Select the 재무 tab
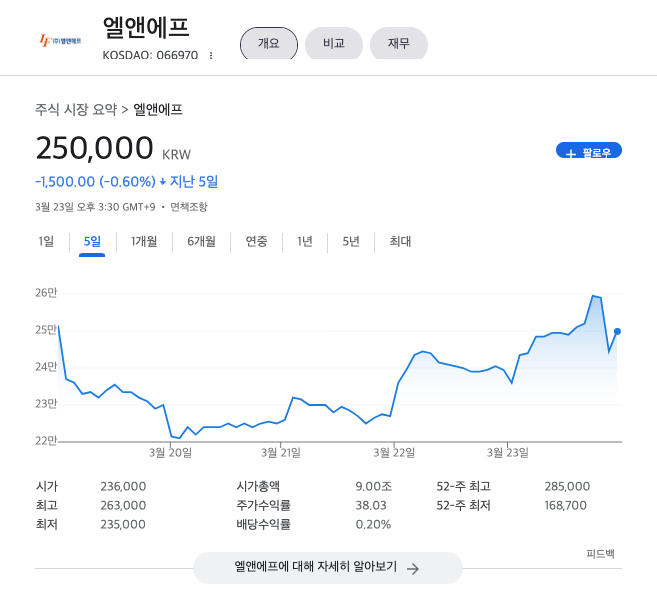Image resolution: width=657 pixels, height=603 pixels. point(398,43)
